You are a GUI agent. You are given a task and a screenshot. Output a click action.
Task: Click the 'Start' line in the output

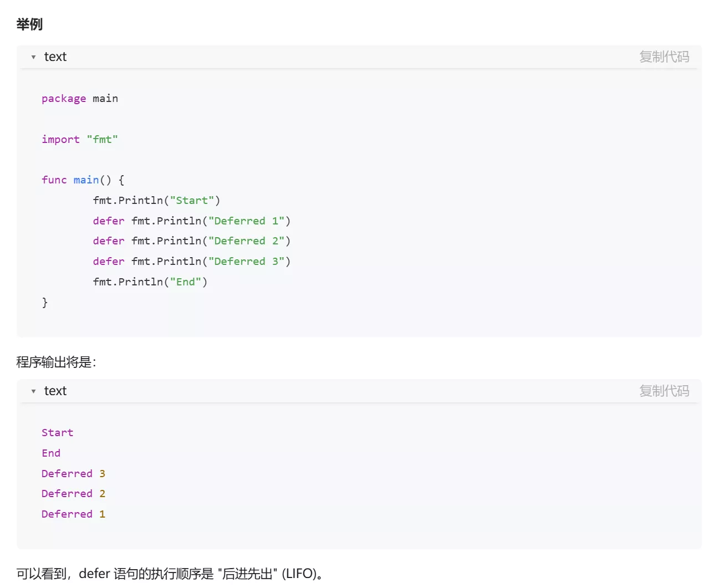[57, 433]
